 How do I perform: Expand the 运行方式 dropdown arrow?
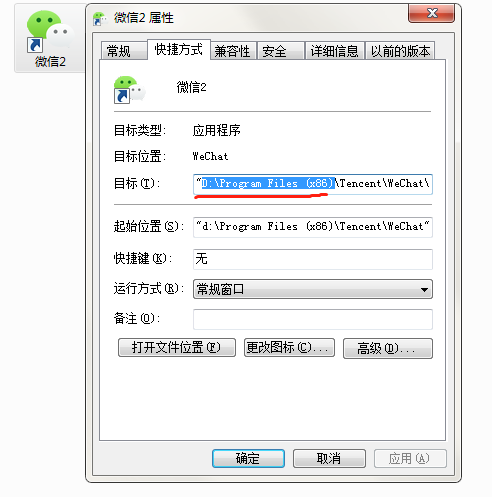pos(424,289)
